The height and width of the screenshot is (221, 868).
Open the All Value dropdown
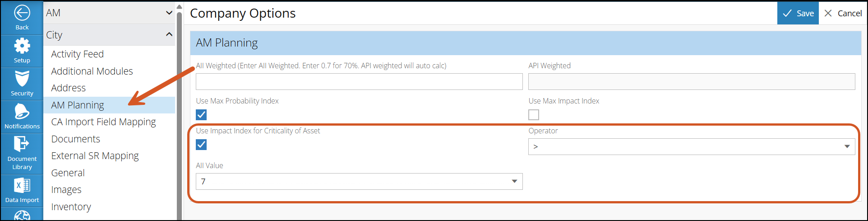coord(359,181)
